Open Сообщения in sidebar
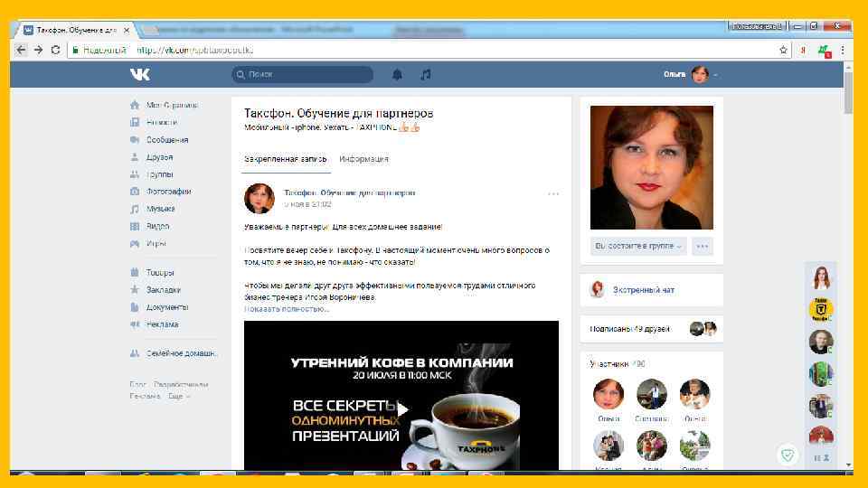The width and height of the screenshot is (868, 488). [x=159, y=139]
